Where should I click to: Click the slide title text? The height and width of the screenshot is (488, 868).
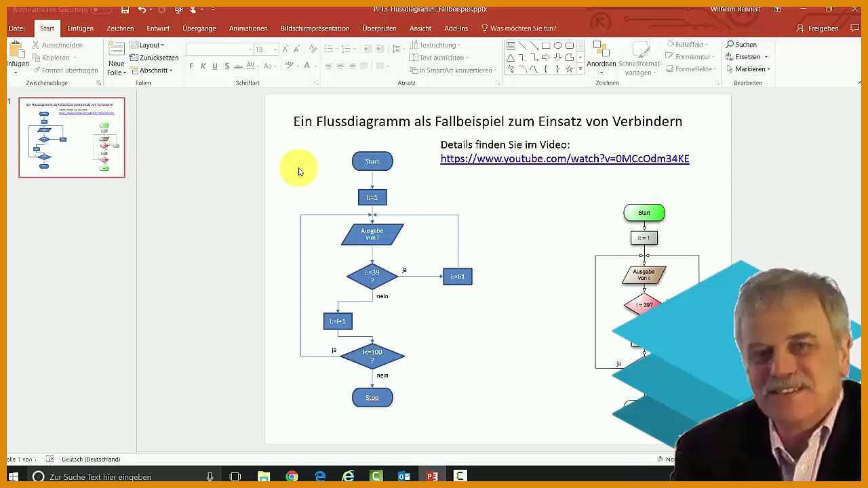(488, 121)
